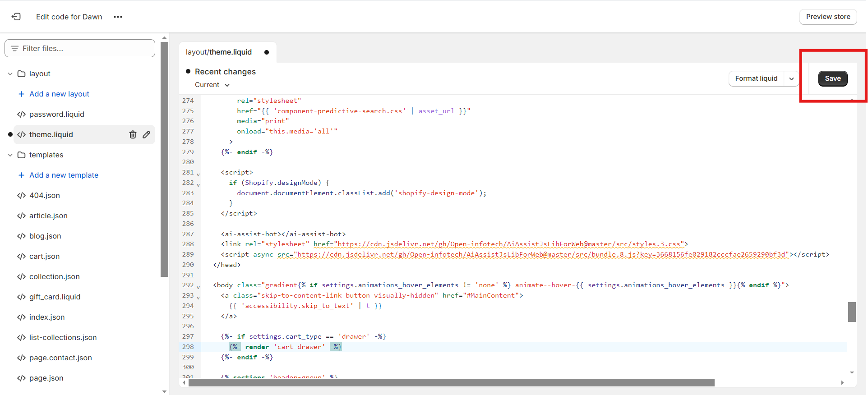Collapse the templates folder chevron
The width and height of the screenshot is (868, 395).
pyautogui.click(x=10, y=155)
